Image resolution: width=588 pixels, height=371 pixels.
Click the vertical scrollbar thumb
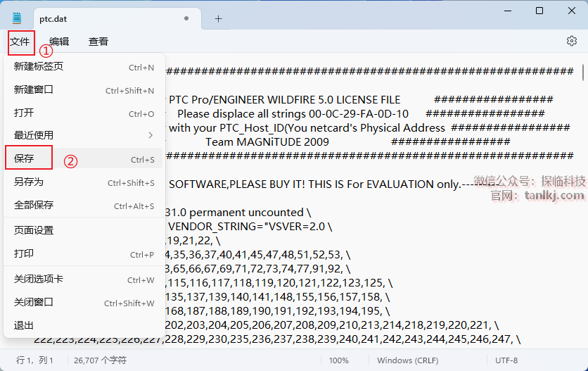tap(582, 73)
